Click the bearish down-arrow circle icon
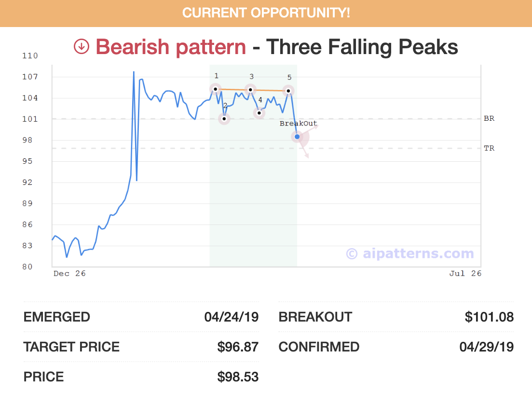 pyautogui.click(x=82, y=47)
